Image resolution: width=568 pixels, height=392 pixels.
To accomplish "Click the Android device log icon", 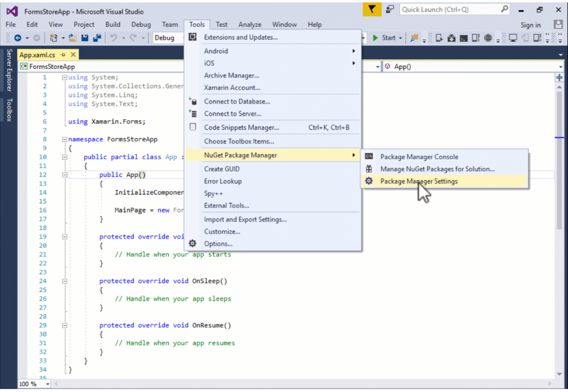I will pos(476,38).
